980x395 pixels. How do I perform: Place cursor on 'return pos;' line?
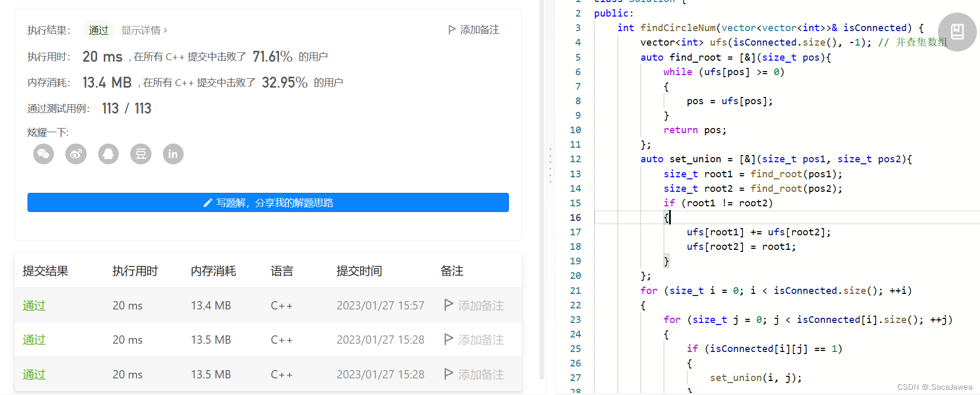(695, 130)
